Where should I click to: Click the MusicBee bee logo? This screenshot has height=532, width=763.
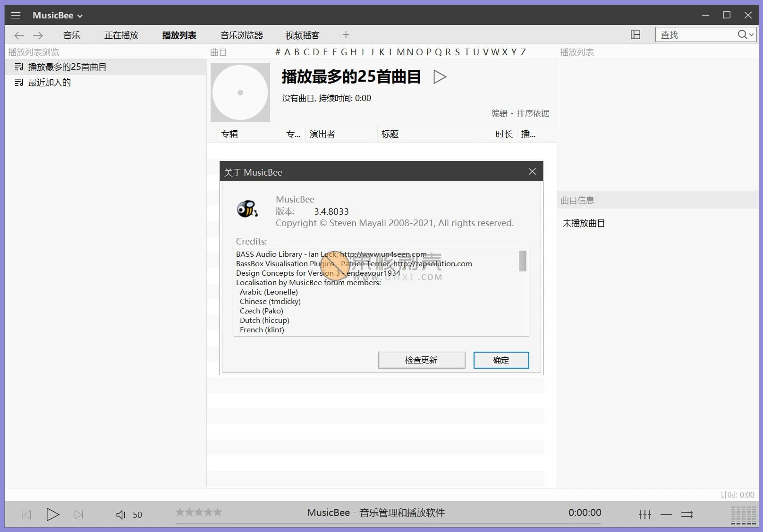pyautogui.click(x=247, y=209)
